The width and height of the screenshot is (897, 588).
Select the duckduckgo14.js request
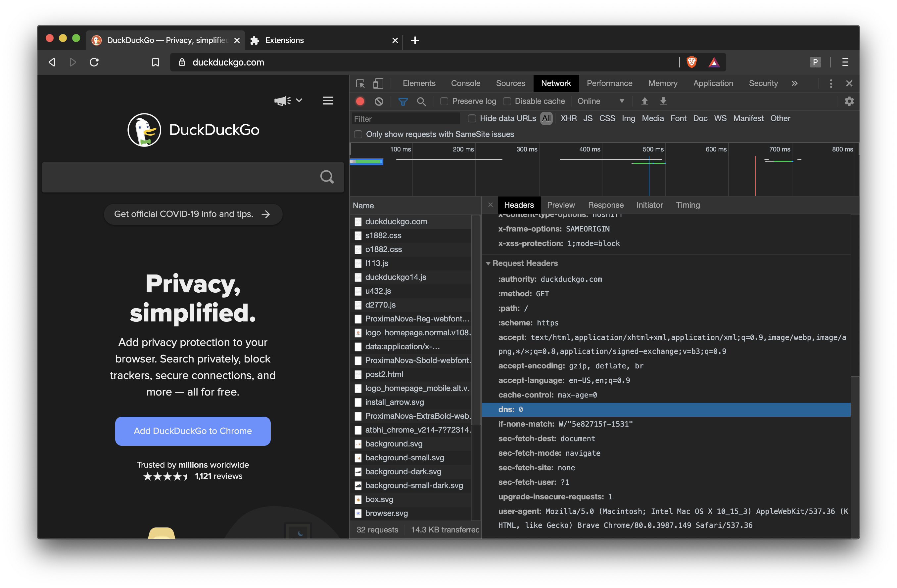[x=396, y=277]
